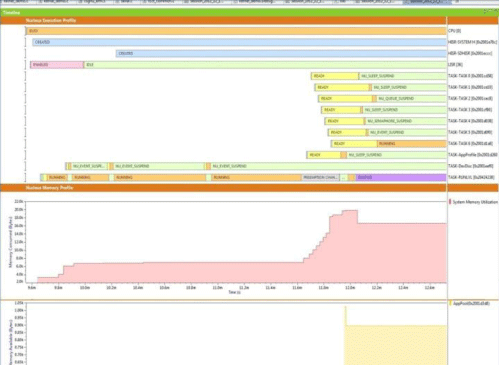
Task: Click NU_SLEEP_SUSPEND segment of TASK 1
Action: pyautogui.click(x=409, y=87)
